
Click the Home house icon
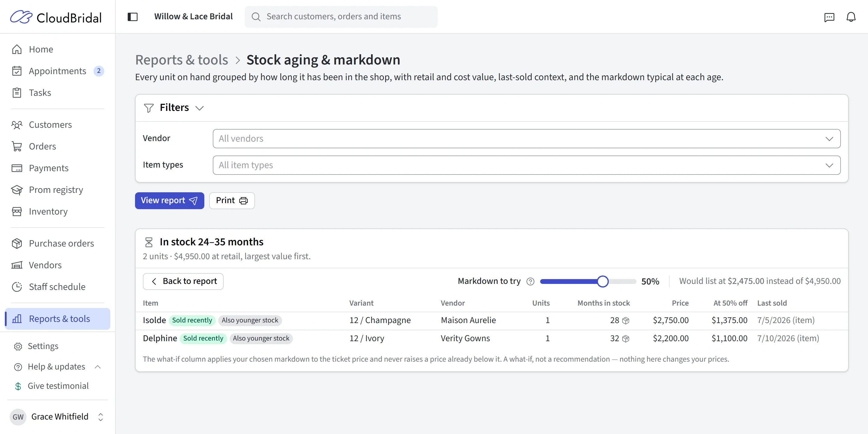(17, 49)
